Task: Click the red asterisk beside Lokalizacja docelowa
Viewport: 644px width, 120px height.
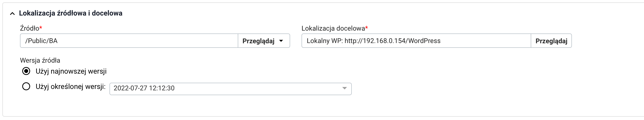Action: coord(367,28)
